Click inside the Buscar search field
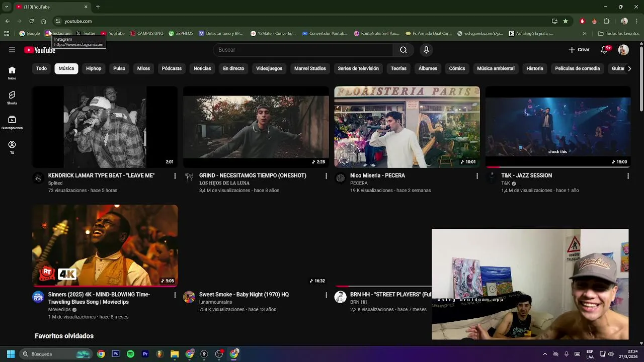 pos(303,50)
